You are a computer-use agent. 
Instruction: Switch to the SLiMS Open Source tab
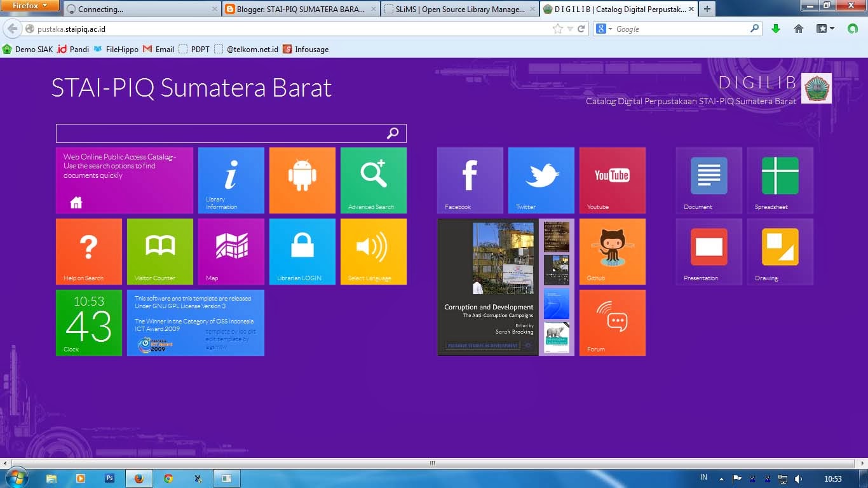(460, 9)
